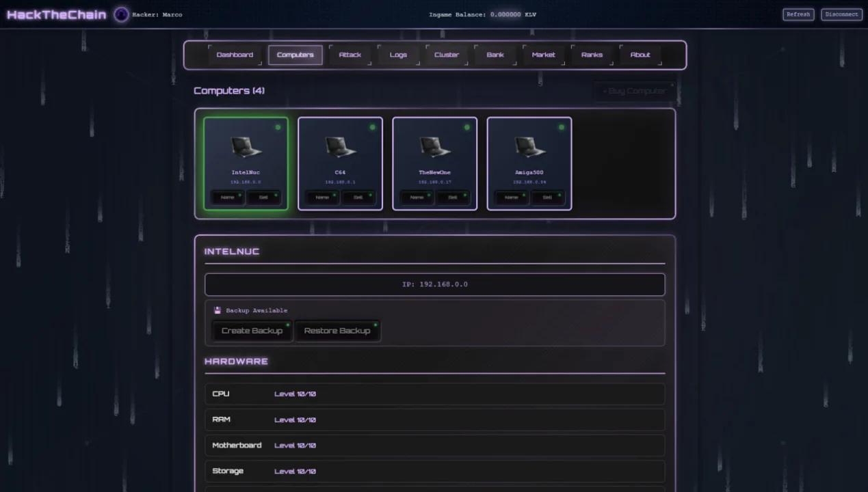Click the Buy Computer button

633,90
